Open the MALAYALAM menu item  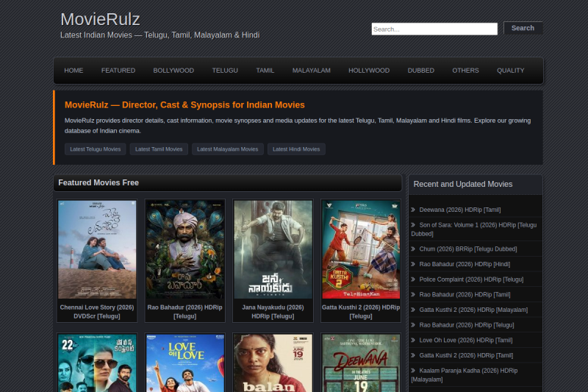tap(311, 71)
